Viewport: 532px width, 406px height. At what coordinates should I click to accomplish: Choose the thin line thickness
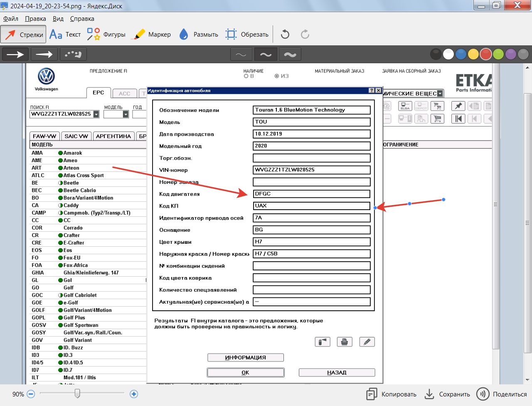pos(241,54)
